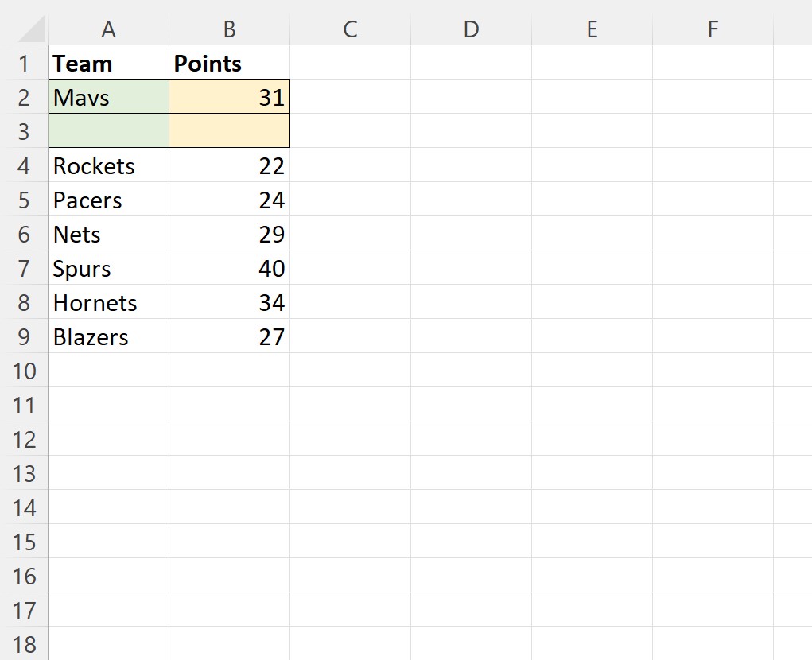Select column header C
812x660 pixels.
point(350,29)
